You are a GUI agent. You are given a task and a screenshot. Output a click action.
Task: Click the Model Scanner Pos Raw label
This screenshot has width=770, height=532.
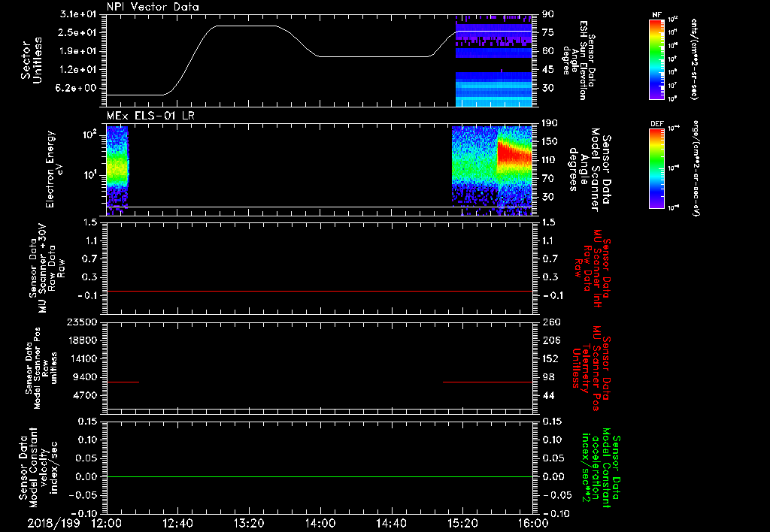[x=42, y=368]
